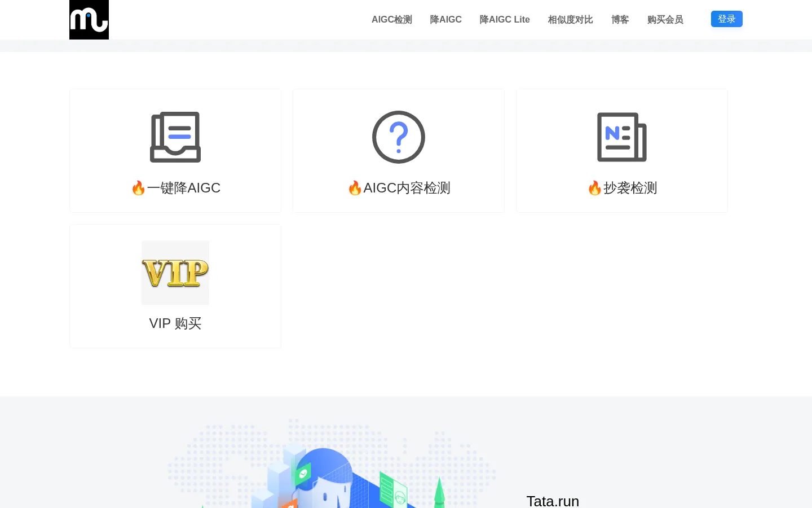This screenshot has width=812, height=508.
Task: Open the AIGC检测 menu item
Action: point(392,20)
